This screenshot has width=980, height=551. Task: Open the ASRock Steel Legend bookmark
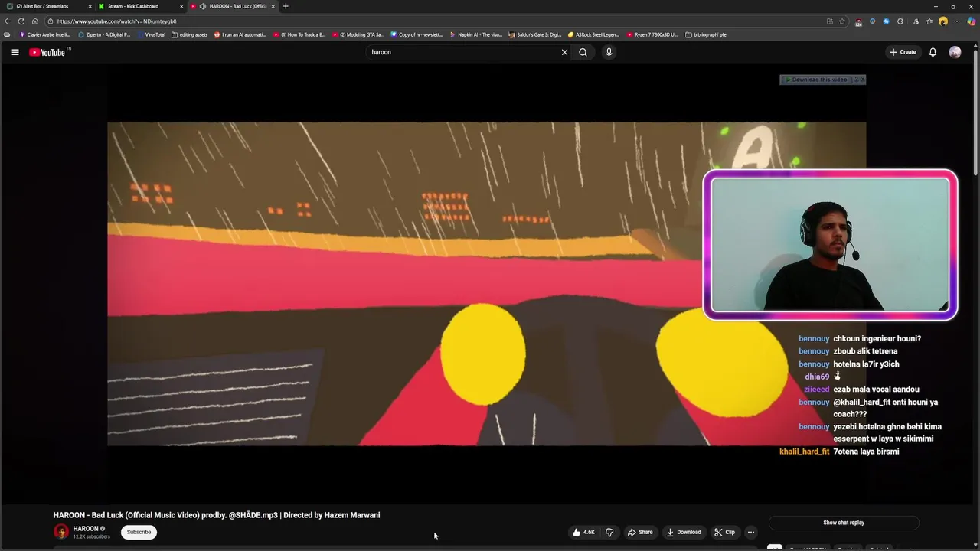coord(593,34)
